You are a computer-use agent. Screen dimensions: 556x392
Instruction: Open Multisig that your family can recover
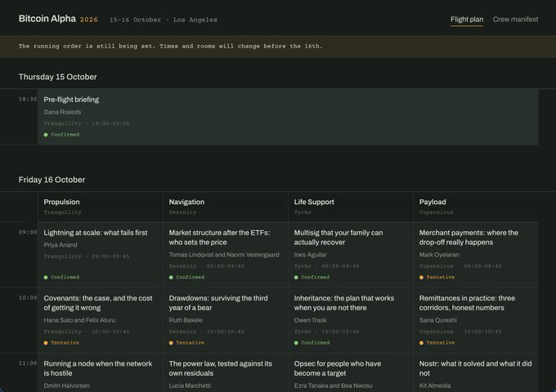(x=339, y=238)
